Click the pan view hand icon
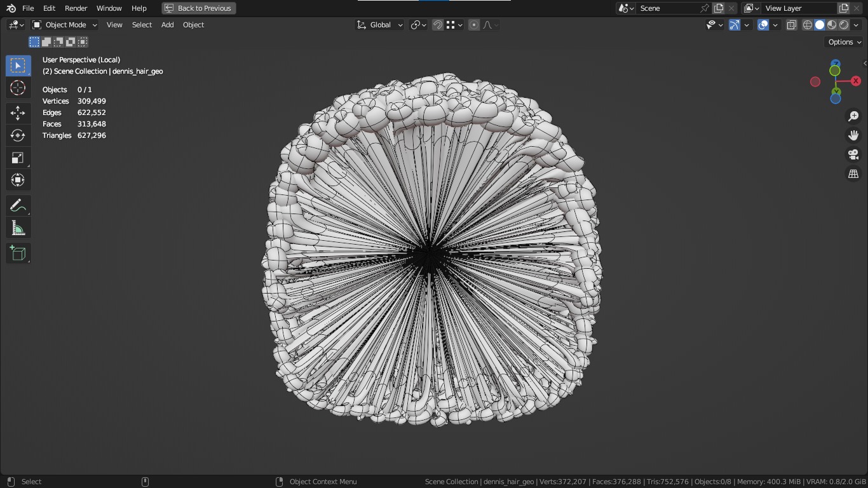Image resolution: width=868 pixels, height=488 pixels. coord(853,135)
